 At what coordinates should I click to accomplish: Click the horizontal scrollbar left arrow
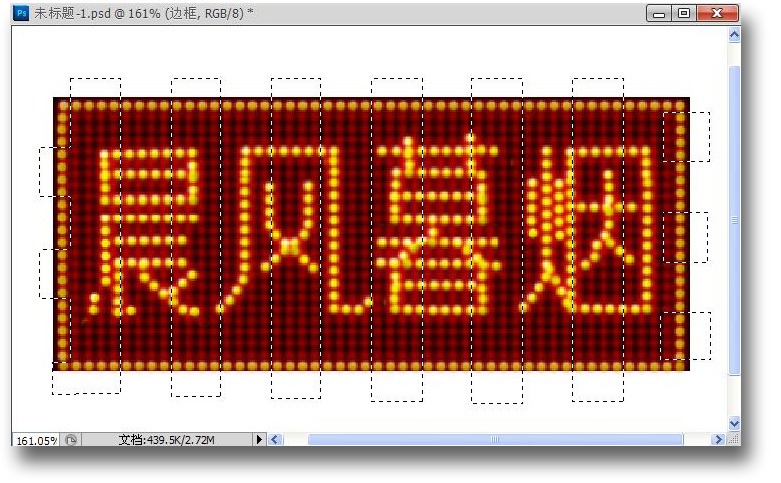click(x=275, y=439)
